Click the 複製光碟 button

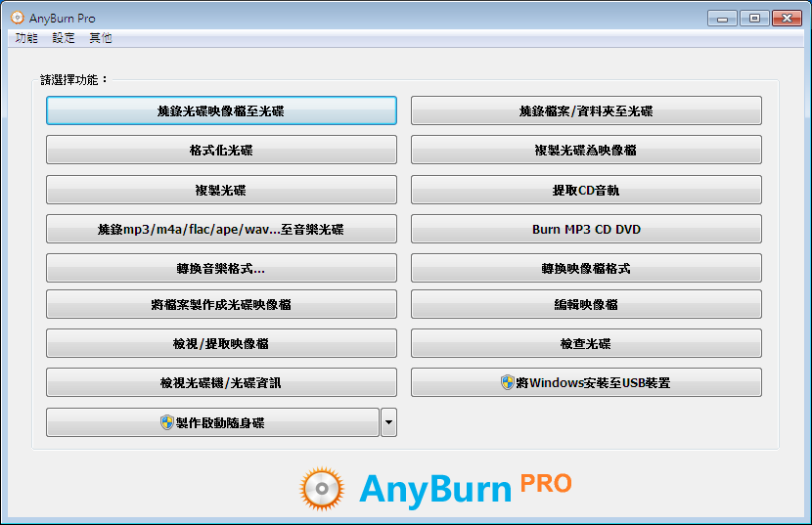click(222, 190)
